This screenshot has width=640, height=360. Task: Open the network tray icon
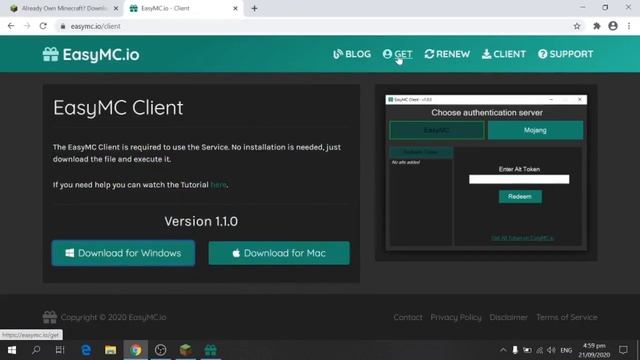point(540,350)
